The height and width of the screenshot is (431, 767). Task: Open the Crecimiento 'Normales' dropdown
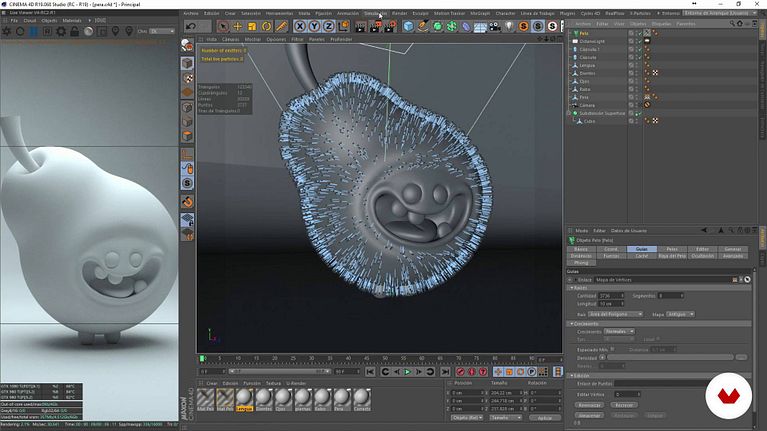coord(620,331)
